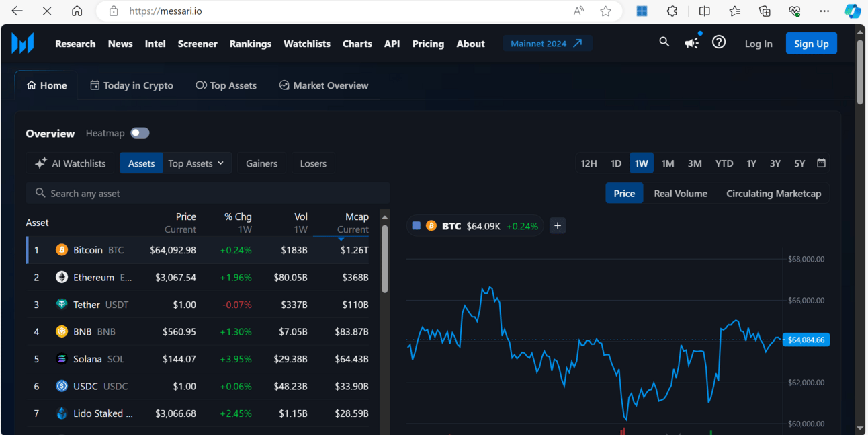Open the Research menu

click(75, 44)
